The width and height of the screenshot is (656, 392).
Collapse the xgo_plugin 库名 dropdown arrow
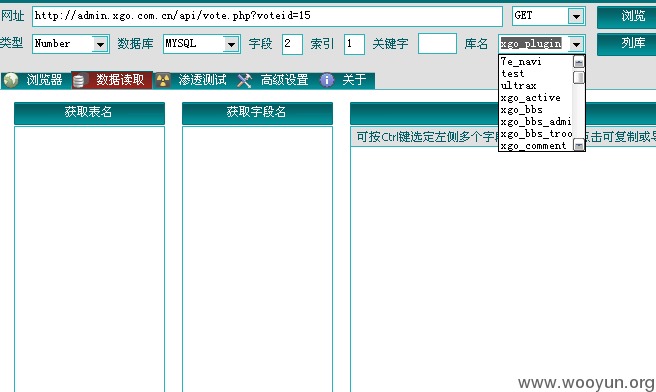click(577, 44)
